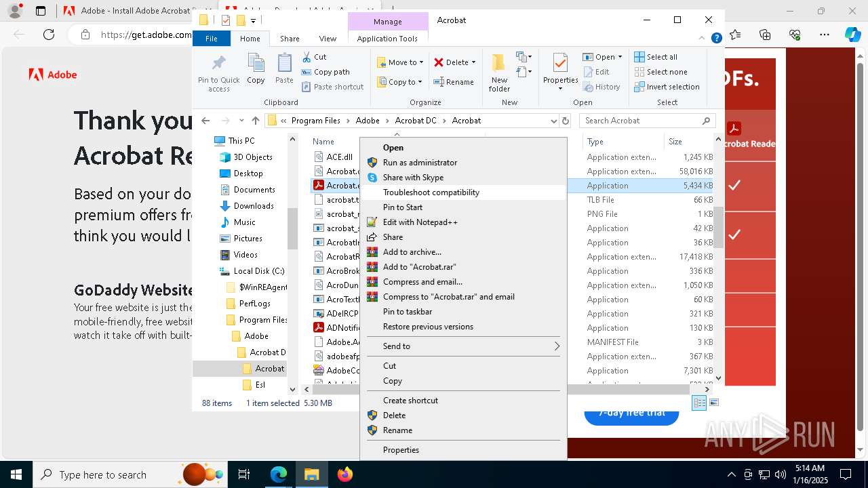Image resolution: width=868 pixels, height=488 pixels.
Task: Click Invert selection in ribbon
Action: pos(667,87)
